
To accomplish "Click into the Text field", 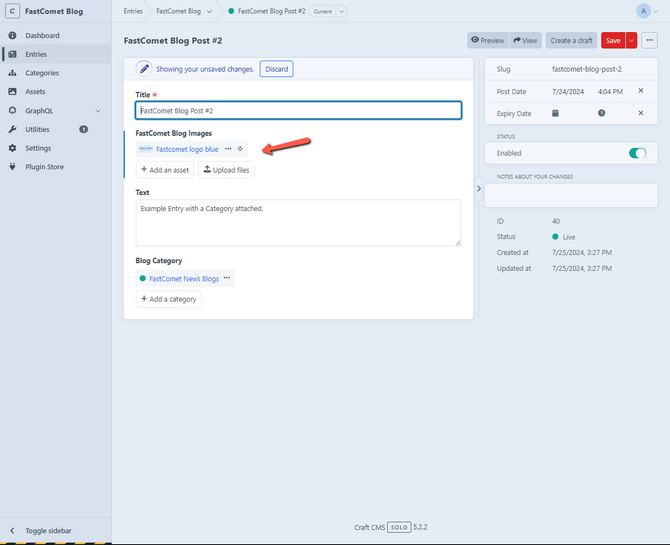I will click(x=298, y=222).
